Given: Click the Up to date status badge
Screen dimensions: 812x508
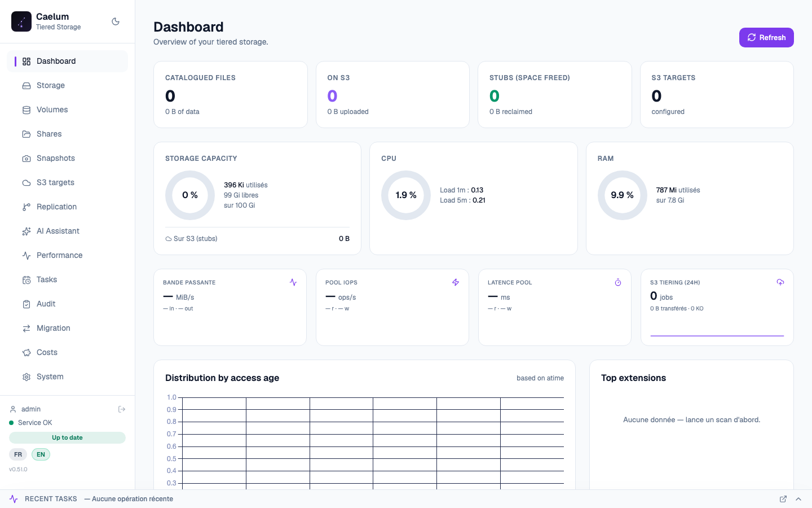Looking at the screenshot, I should [x=67, y=437].
